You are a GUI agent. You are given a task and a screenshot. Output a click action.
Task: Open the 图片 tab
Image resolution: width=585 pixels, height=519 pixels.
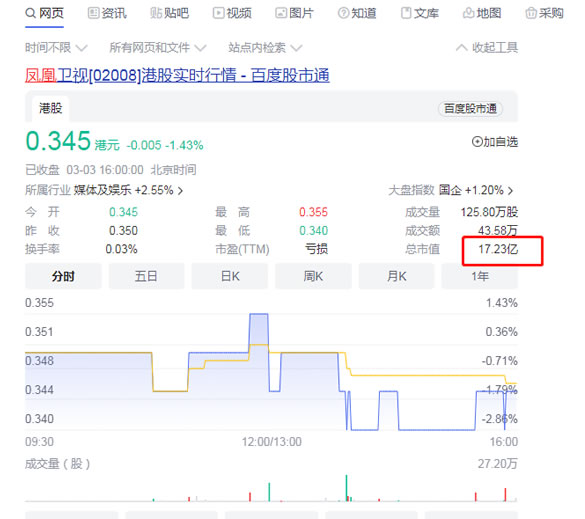294,14
